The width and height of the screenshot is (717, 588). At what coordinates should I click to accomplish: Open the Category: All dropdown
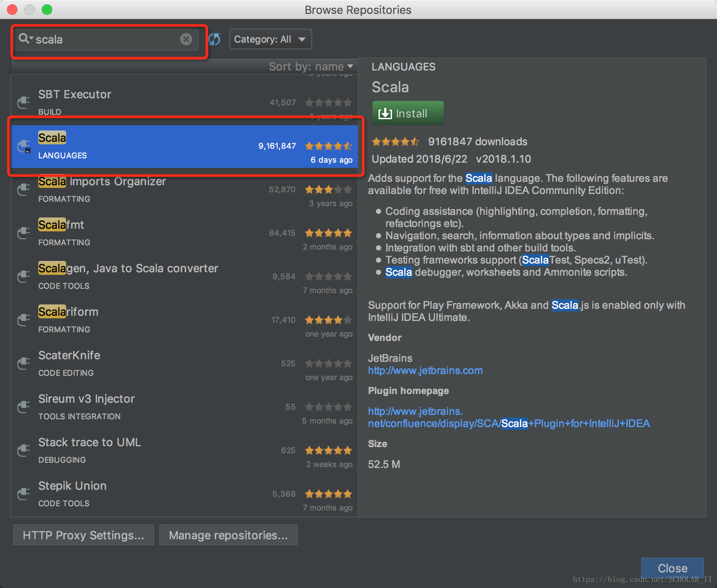click(271, 39)
